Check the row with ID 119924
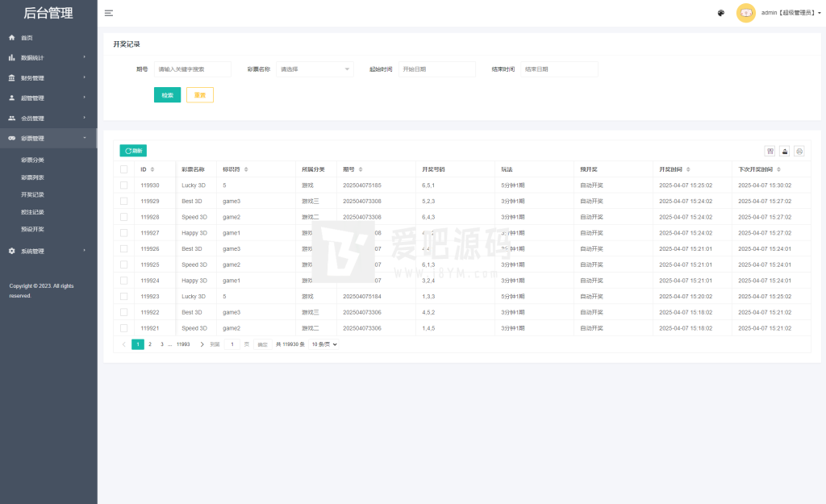 123,281
